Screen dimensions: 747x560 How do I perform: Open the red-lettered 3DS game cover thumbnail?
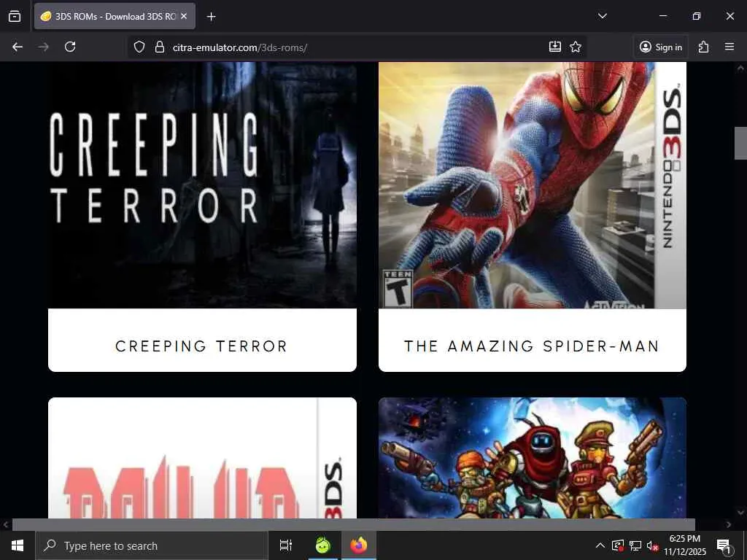[x=202, y=458]
